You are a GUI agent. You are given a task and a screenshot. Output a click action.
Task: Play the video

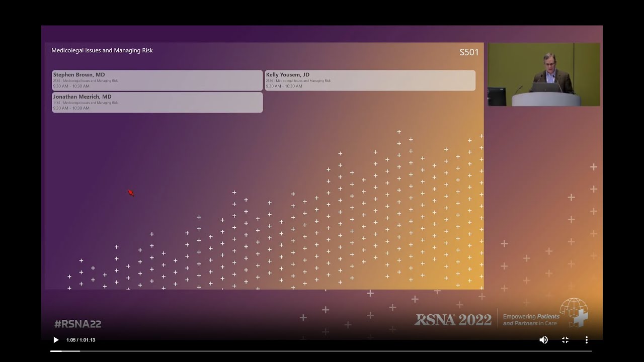(x=56, y=340)
